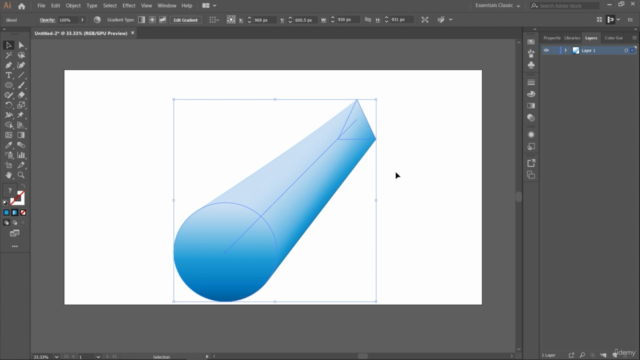Select the Hand tool
The width and height of the screenshot is (640, 360).
[9, 175]
